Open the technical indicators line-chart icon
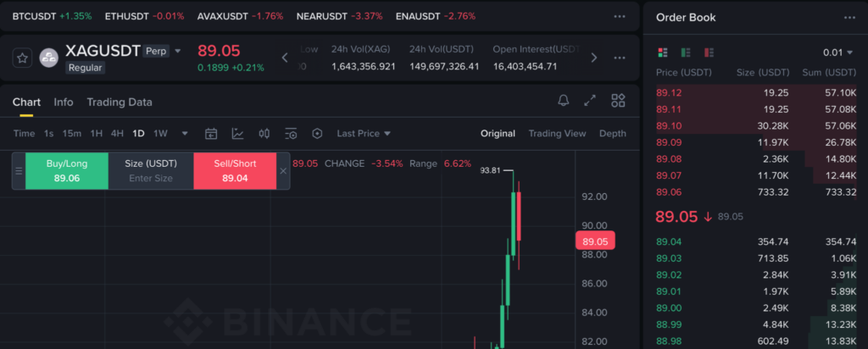The image size is (868, 349). (x=238, y=133)
